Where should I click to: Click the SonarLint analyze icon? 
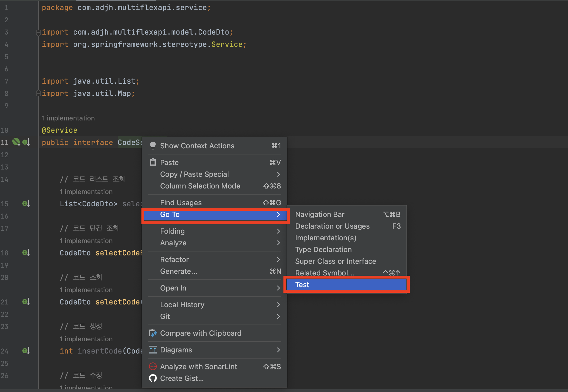pyautogui.click(x=153, y=366)
